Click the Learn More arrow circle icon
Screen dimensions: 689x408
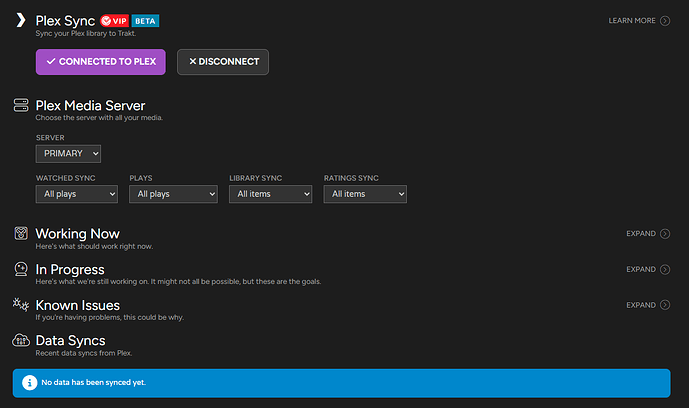coord(665,21)
